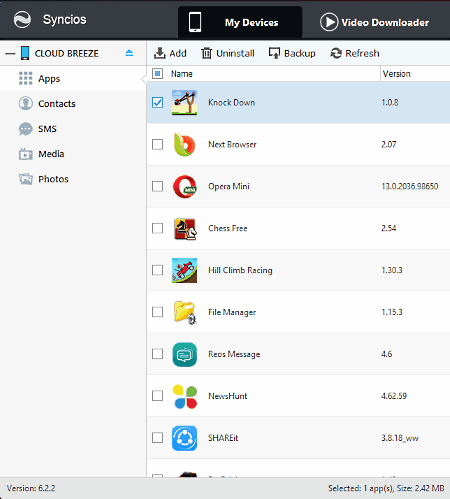Select the SHAREit app name
450x499 pixels.
click(x=223, y=438)
